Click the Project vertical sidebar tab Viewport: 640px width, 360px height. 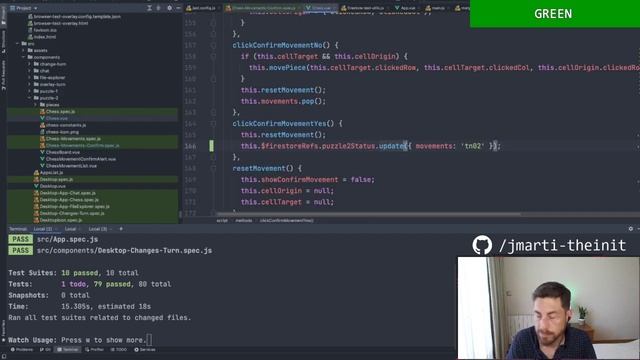point(3,15)
